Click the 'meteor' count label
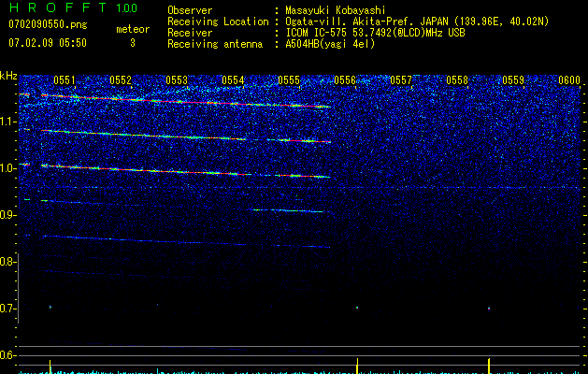 click(133, 29)
